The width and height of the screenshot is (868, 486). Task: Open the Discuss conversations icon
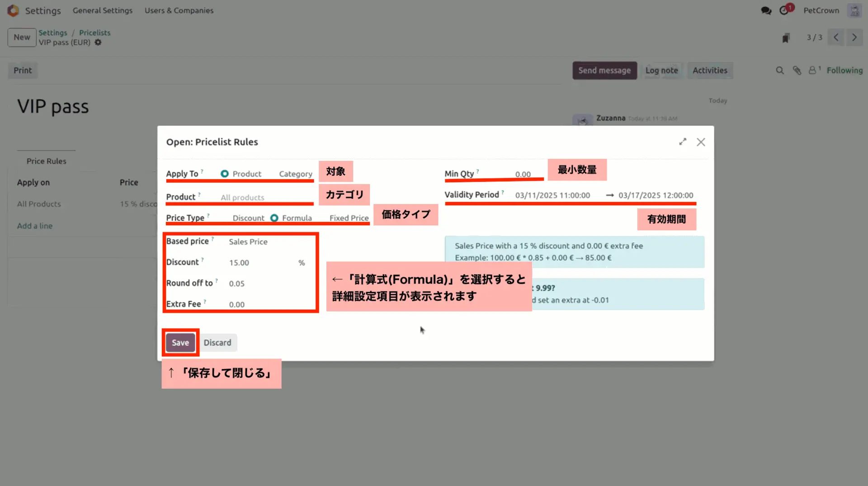pyautogui.click(x=766, y=10)
